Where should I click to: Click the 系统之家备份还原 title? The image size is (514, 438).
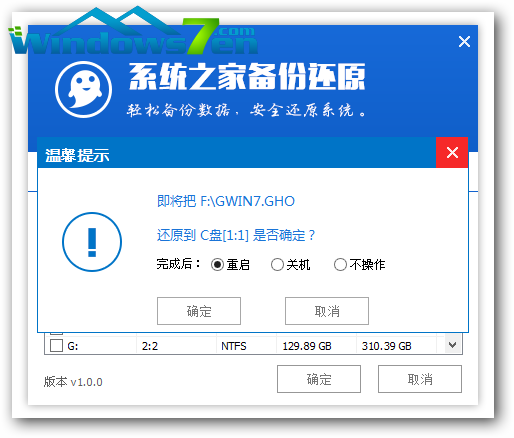pyautogui.click(x=247, y=77)
